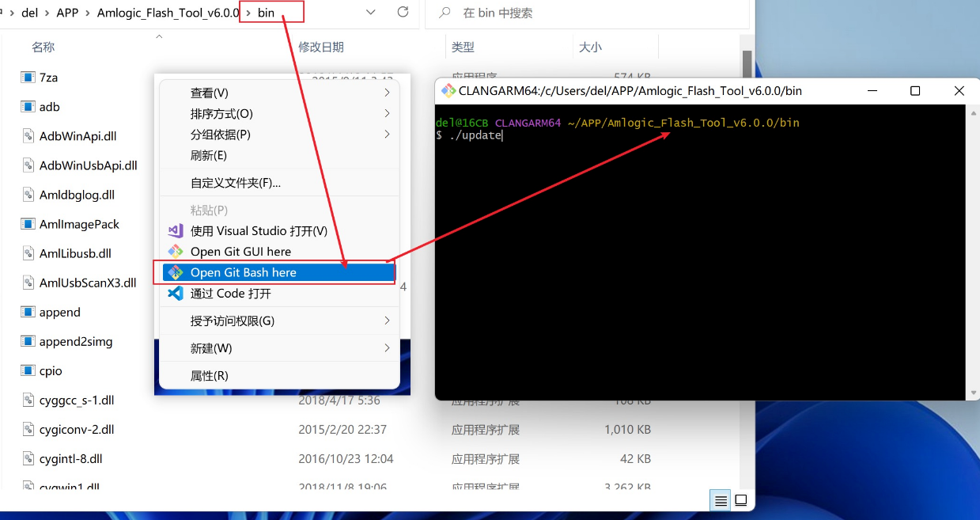Click the Git GUI icon in context menu
Screen dimensions: 980x520
click(x=176, y=251)
